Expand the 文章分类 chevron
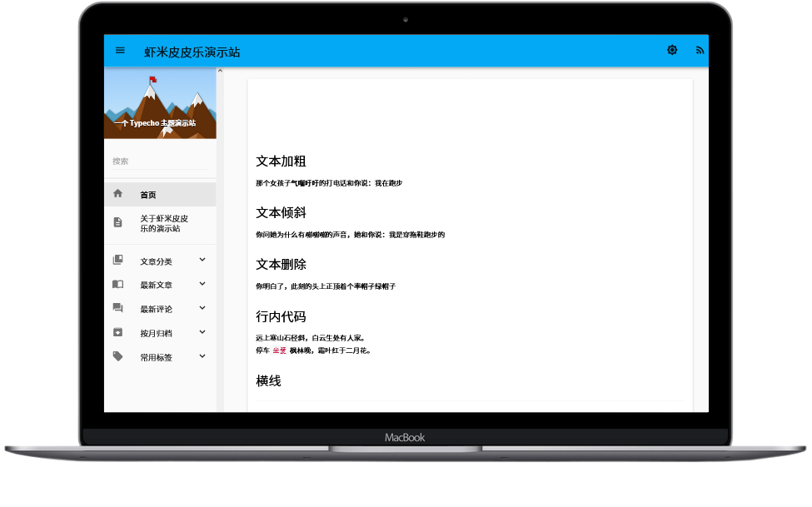The width and height of the screenshot is (812, 507). click(202, 261)
